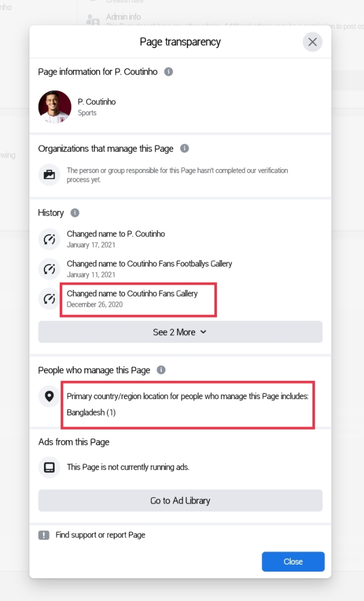Image resolution: width=364 pixels, height=601 pixels.
Task: Click info icon beside People who manage
Action: click(x=161, y=370)
